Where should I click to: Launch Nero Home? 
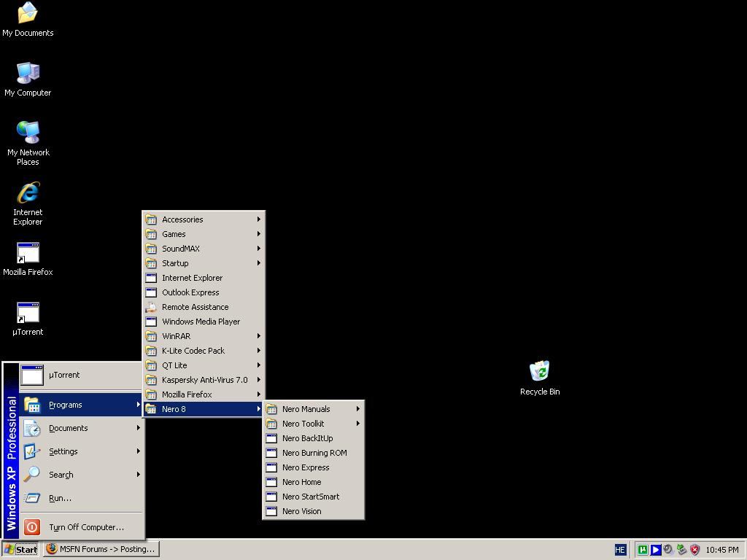click(314, 482)
